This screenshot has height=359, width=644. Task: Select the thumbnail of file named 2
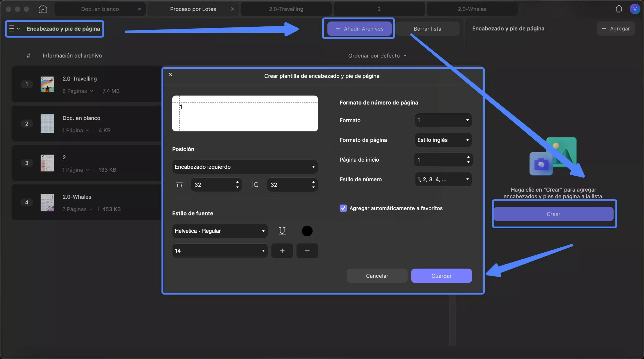pos(47,163)
